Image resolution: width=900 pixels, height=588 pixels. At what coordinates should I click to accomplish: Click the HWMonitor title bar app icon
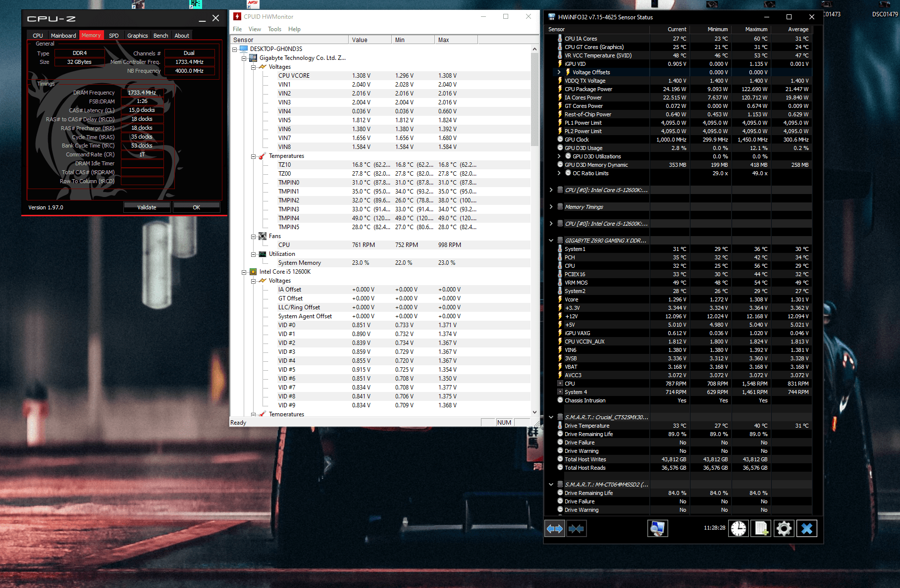tap(237, 16)
